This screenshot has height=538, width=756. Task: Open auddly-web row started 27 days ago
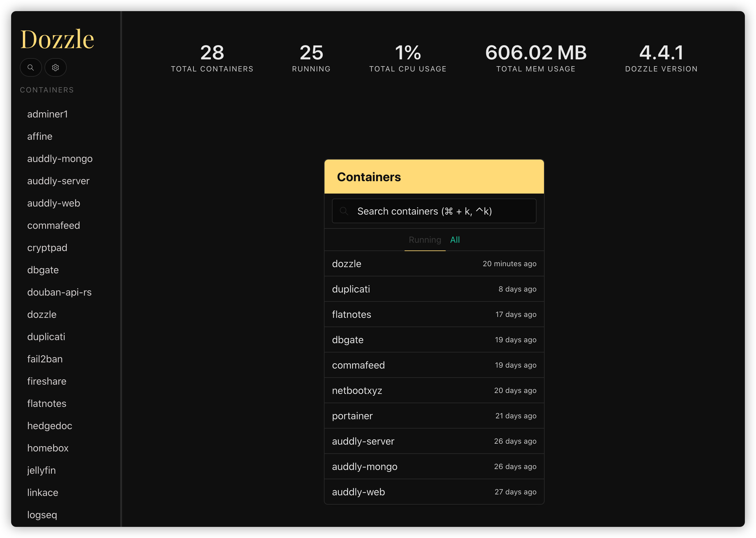434,492
